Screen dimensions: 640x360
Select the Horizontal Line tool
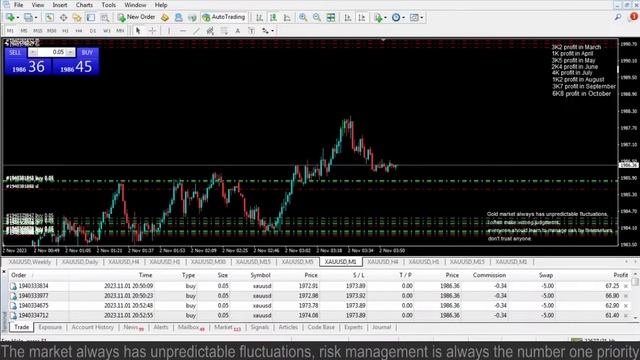click(182, 31)
